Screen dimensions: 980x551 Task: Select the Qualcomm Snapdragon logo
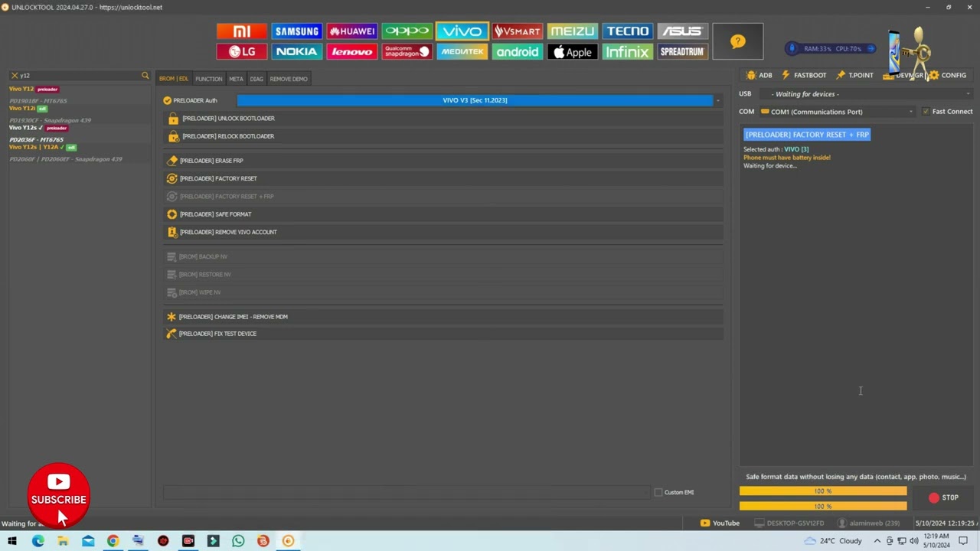coord(407,52)
